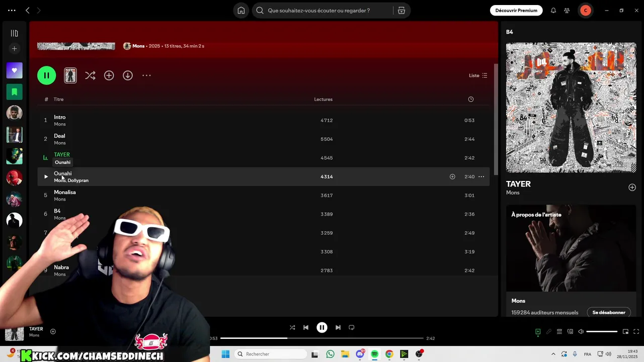
Task: Click the duration clock column header
Action: pos(471,99)
